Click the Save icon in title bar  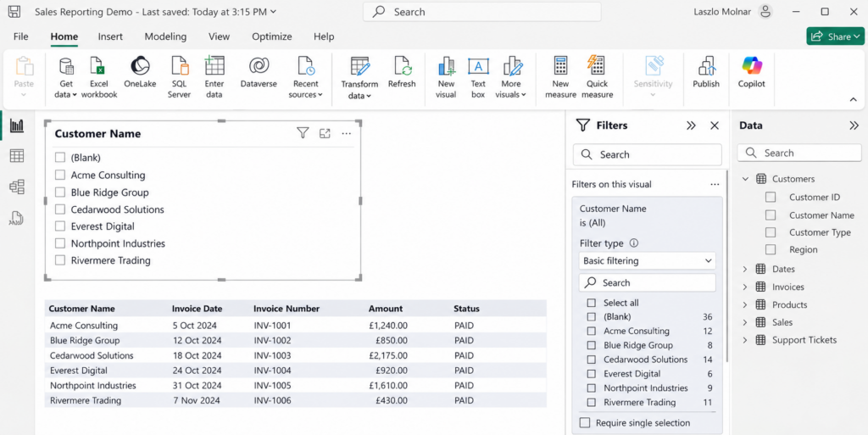pos(14,12)
